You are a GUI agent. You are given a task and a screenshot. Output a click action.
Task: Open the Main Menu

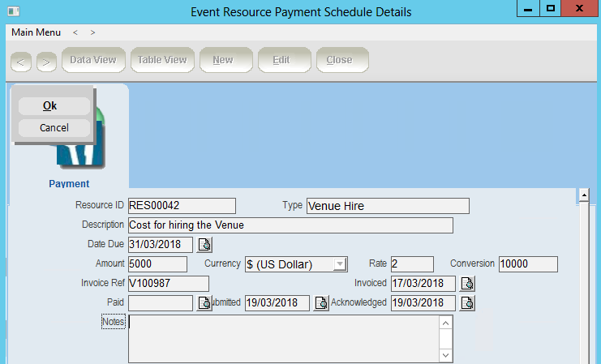[x=36, y=32]
